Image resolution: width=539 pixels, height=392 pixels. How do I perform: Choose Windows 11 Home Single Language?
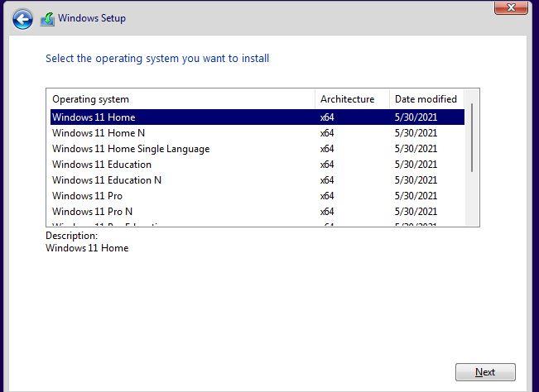[x=257, y=149]
